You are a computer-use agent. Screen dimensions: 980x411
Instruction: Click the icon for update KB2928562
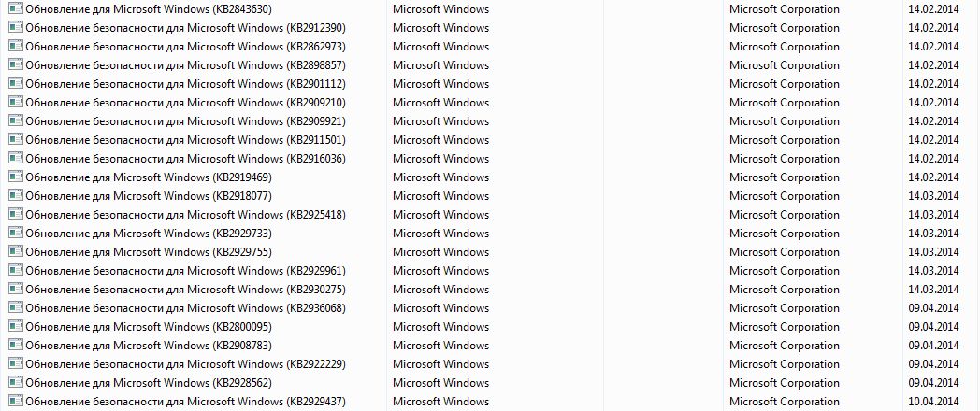click(x=15, y=383)
